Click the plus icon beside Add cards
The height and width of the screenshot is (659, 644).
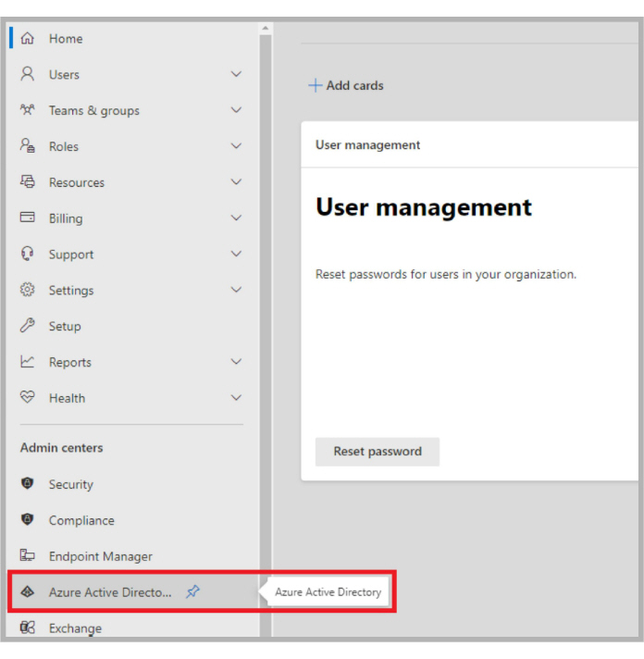click(316, 85)
